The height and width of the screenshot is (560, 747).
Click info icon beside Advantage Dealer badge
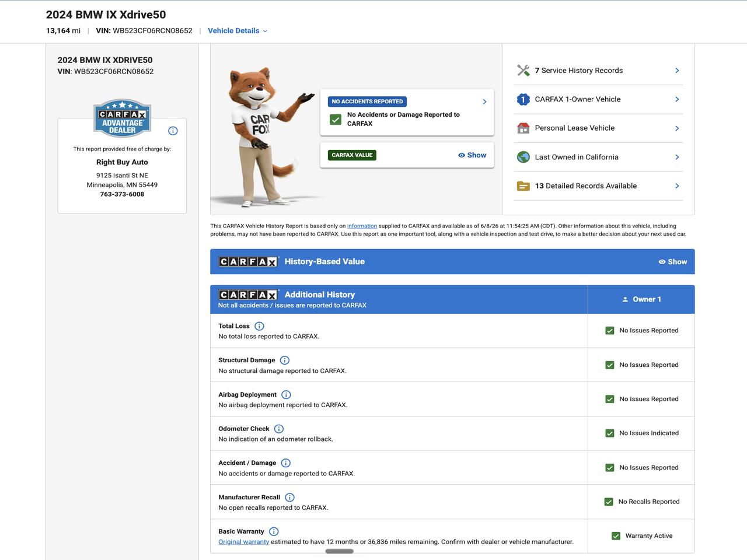click(x=173, y=131)
